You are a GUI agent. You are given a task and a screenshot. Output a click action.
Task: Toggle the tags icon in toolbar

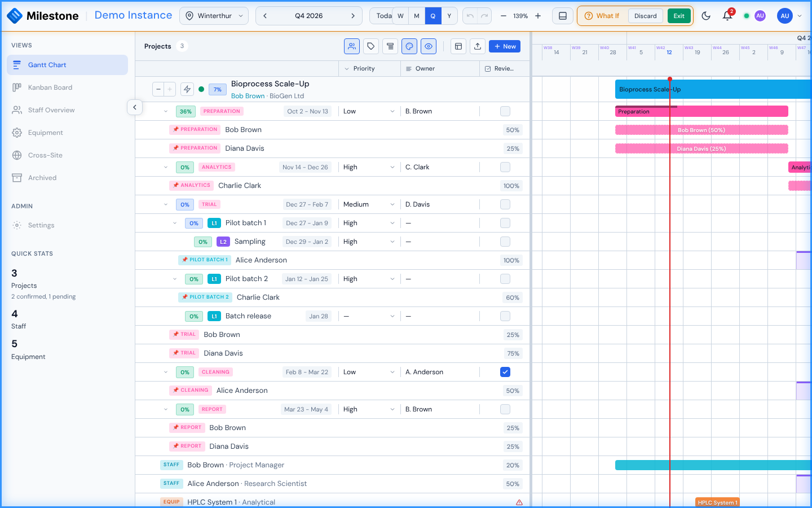click(371, 46)
